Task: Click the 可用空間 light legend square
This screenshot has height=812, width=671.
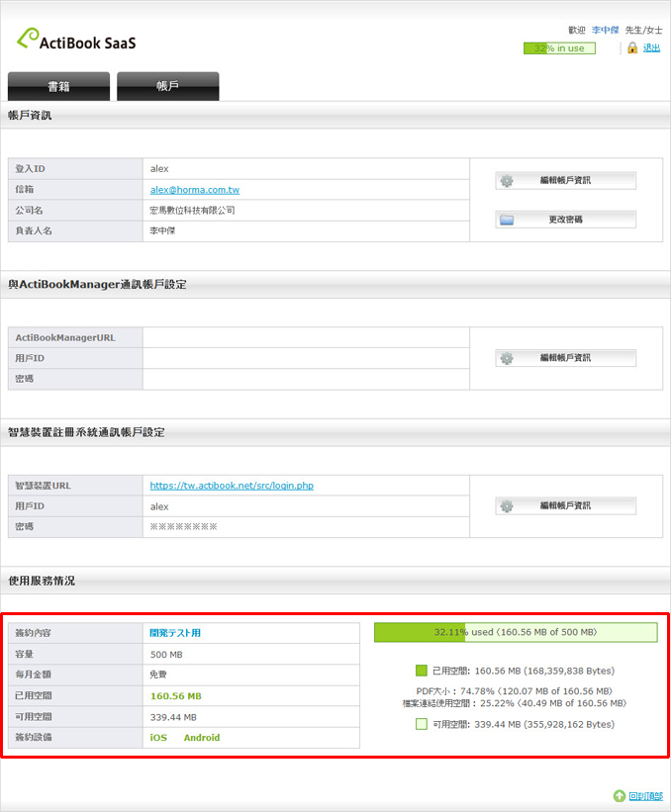Action: [x=422, y=724]
